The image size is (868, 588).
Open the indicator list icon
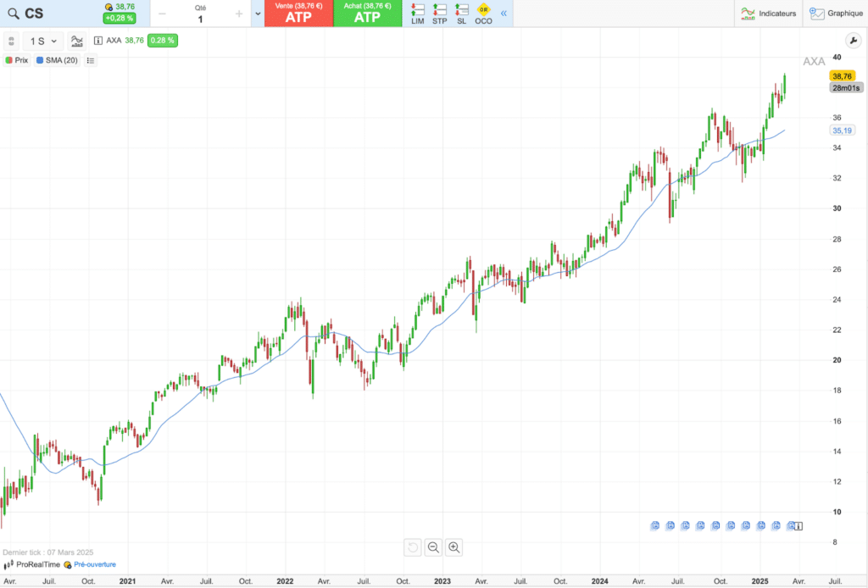click(x=91, y=60)
